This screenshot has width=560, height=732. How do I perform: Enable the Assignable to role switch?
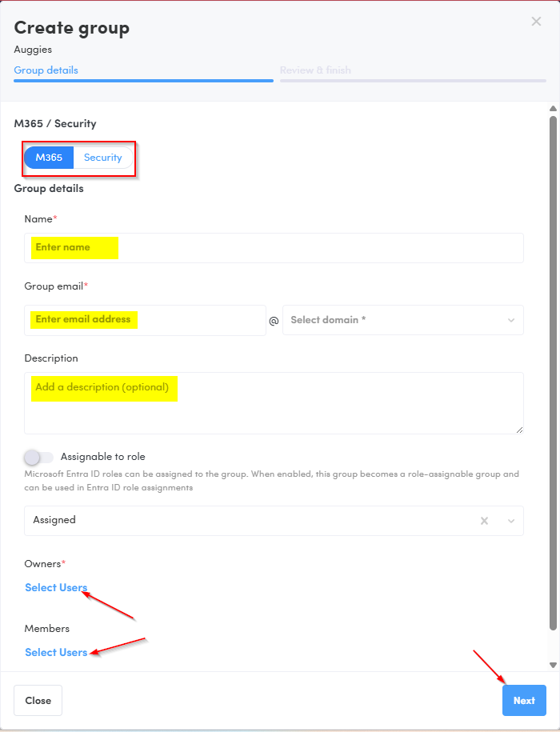[x=39, y=457]
